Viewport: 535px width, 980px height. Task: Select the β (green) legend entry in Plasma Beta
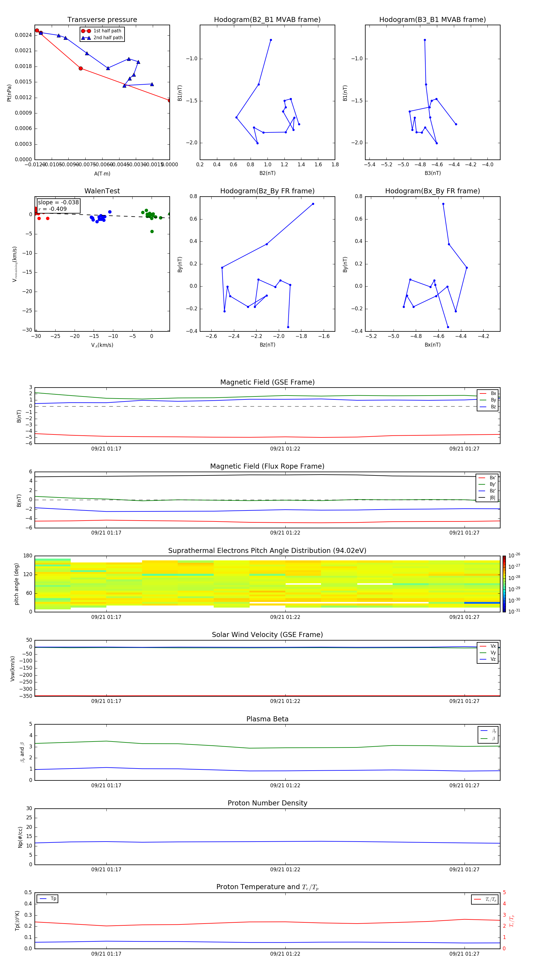click(x=488, y=739)
